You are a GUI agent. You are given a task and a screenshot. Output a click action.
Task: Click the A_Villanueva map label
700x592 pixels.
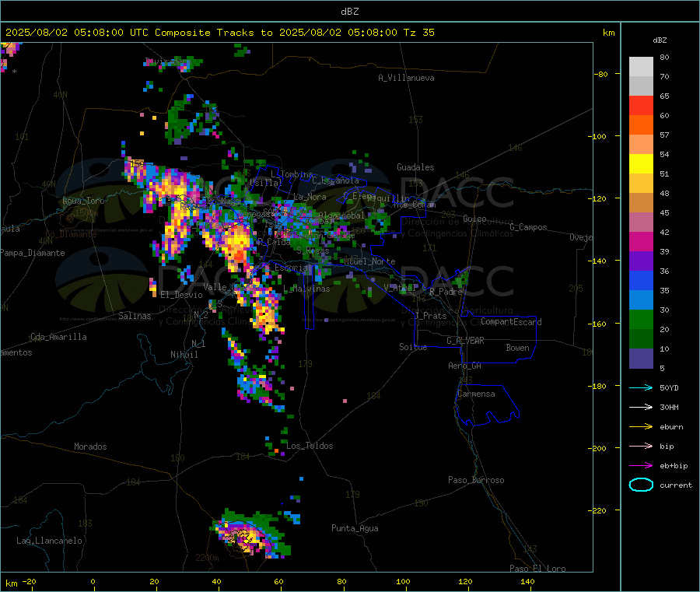pos(406,78)
